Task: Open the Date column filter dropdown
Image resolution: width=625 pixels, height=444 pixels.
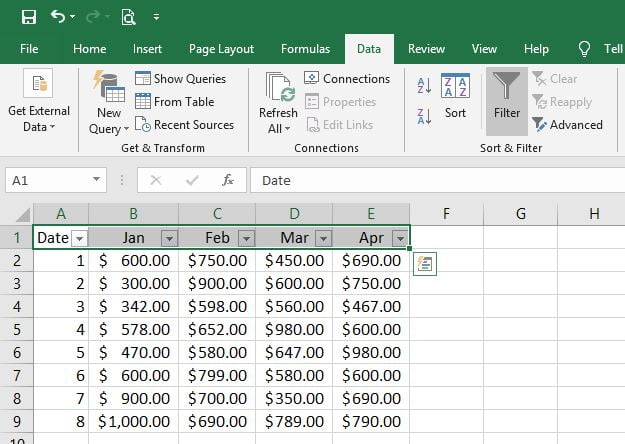Action: pyautogui.click(x=79, y=238)
